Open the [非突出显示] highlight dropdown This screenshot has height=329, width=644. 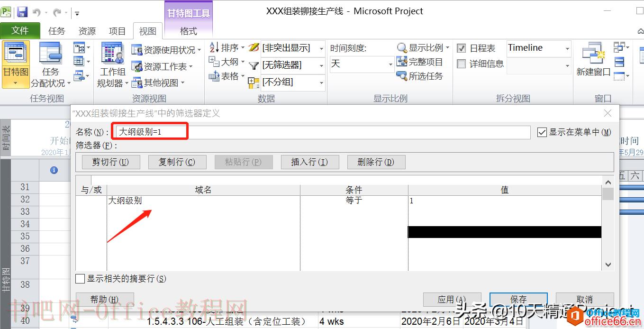pos(321,48)
